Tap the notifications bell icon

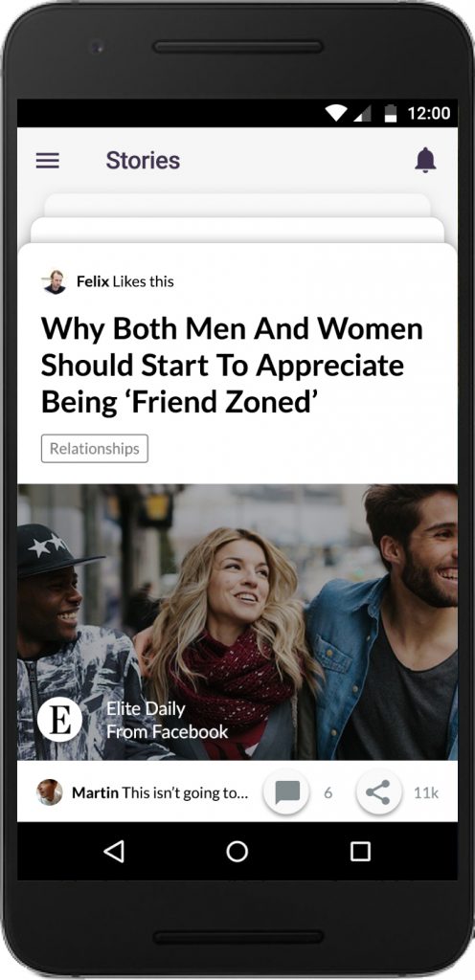click(x=425, y=160)
